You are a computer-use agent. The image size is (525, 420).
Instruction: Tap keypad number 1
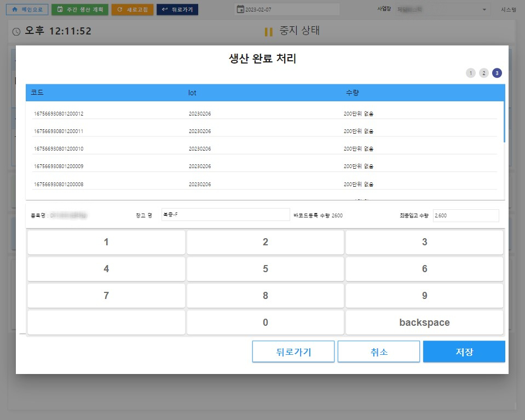(106, 242)
